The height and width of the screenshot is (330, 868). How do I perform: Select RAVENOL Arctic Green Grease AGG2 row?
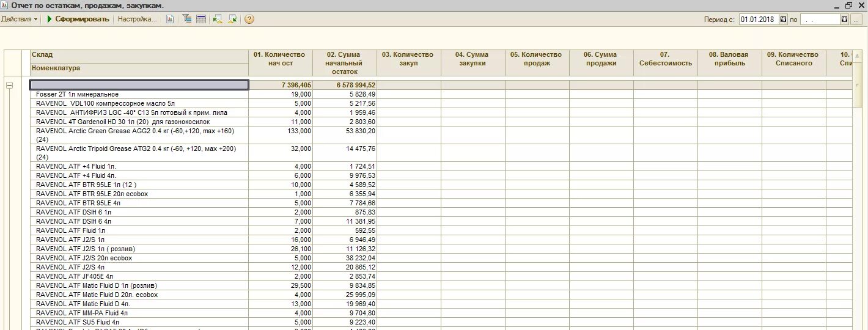pyautogui.click(x=139, y=135)
